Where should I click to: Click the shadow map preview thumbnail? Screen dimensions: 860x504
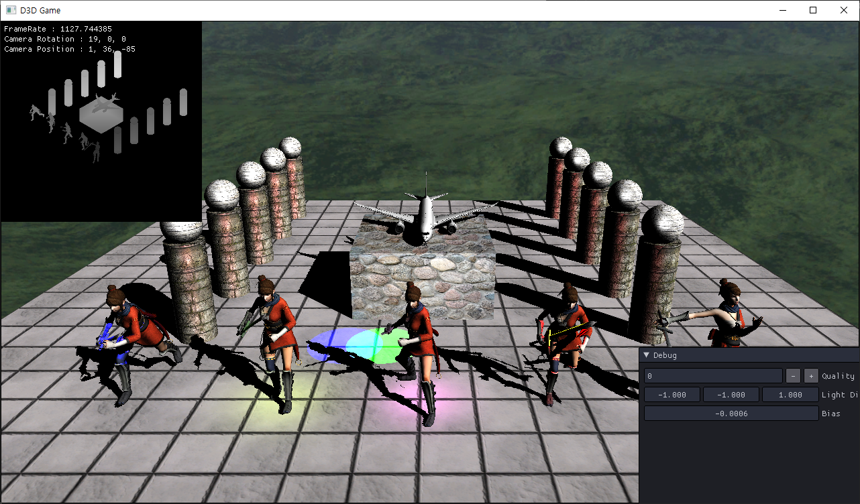click(101, 121)
